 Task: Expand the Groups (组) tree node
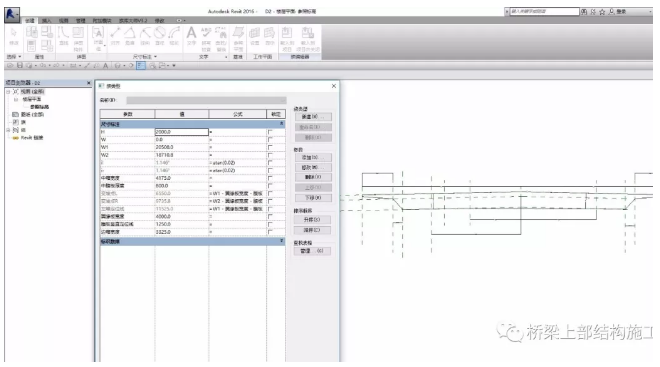pos(8,130)
